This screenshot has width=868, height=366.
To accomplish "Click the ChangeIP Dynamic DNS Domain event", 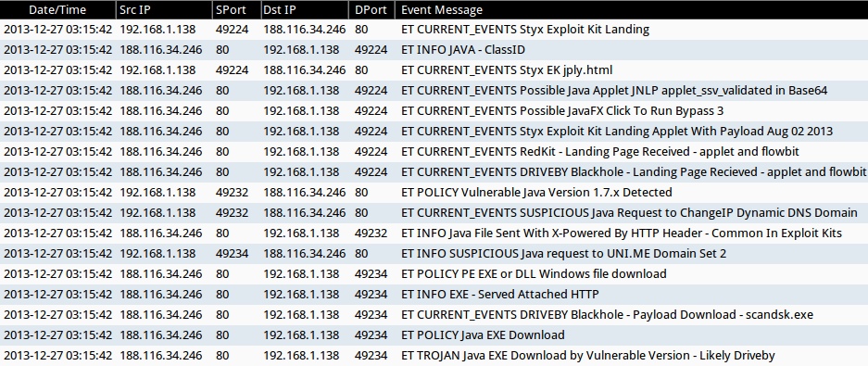I will 434,213.
